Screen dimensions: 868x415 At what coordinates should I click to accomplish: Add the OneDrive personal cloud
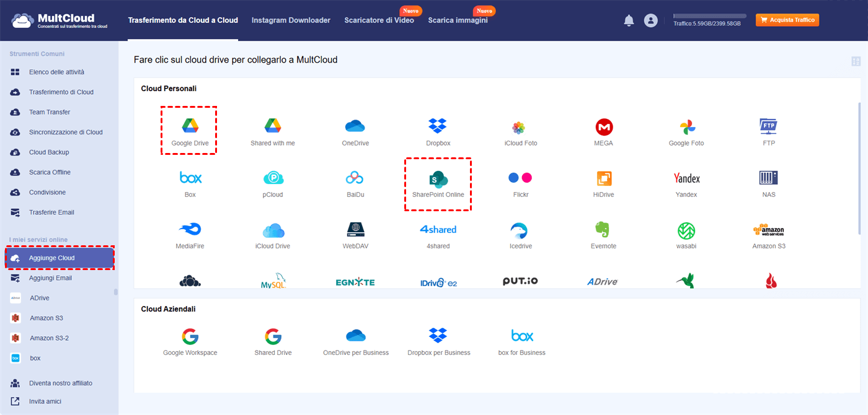point(355,126)
